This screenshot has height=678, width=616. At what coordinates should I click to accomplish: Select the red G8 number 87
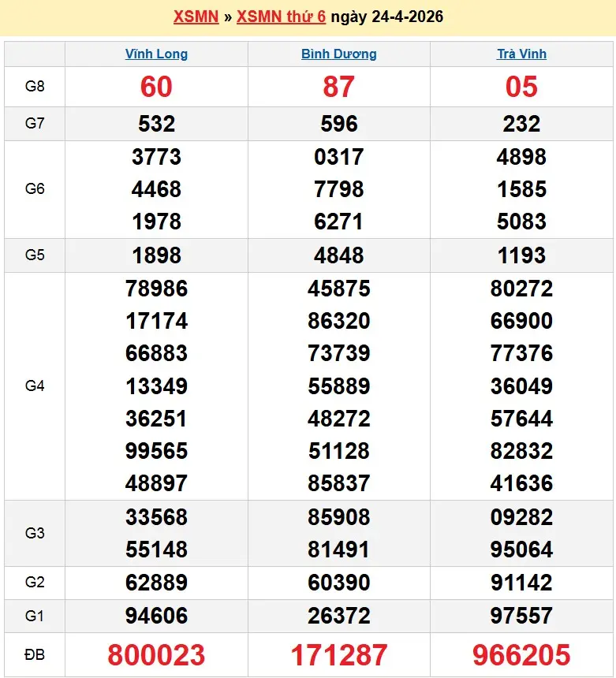(x=338, y=87)
